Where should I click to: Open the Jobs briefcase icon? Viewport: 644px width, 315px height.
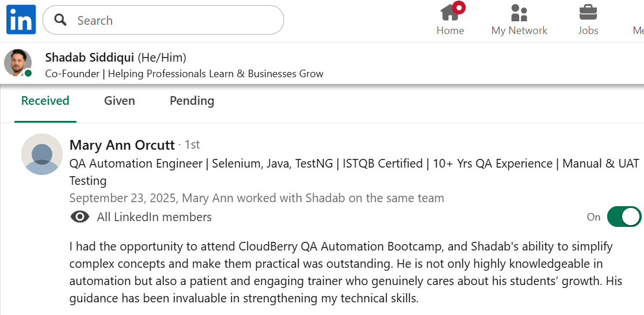[x=588, y=12]
